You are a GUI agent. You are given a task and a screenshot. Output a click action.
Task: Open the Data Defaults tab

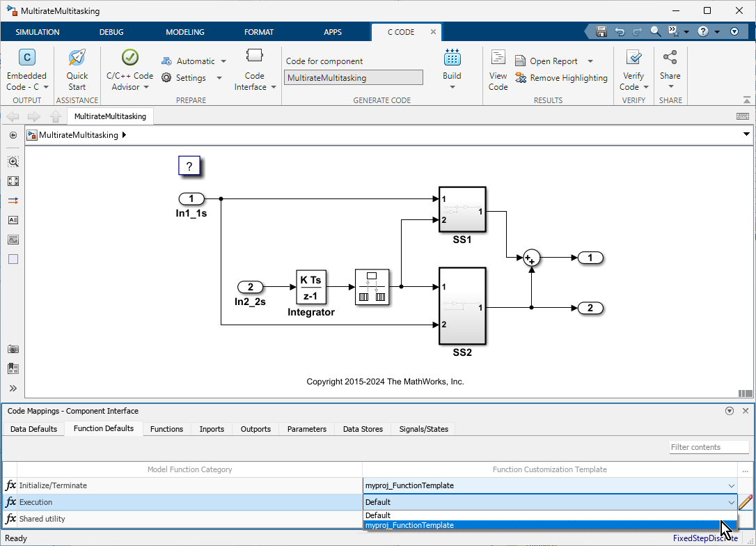point(33,429)
